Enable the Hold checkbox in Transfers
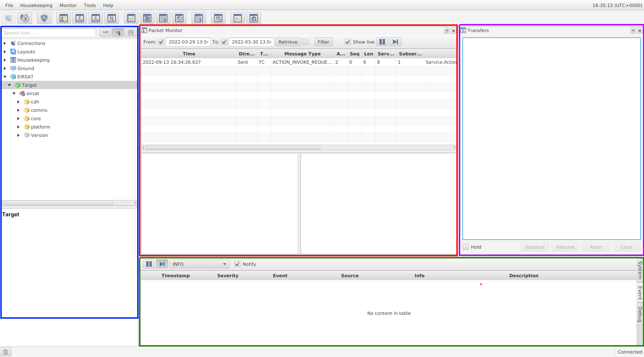The width and height of the screenshot is (644, 357). (x=466, y=247)
